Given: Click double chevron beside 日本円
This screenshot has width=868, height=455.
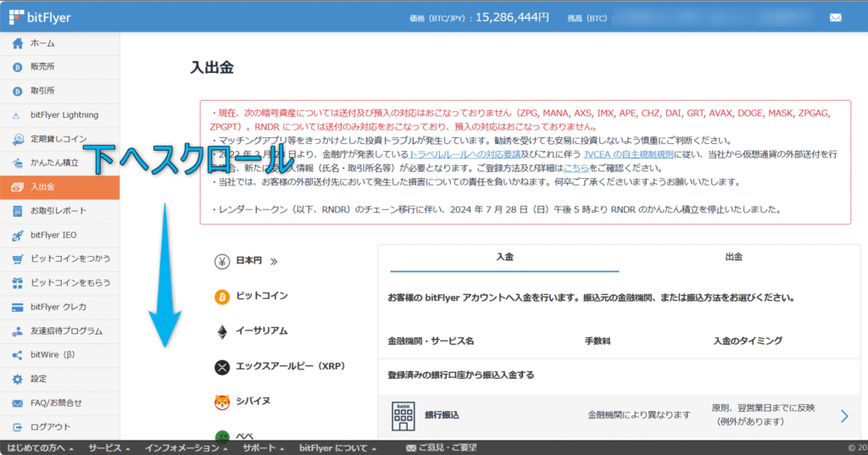Looking at the screenshot, I should (x=274, y=261).
